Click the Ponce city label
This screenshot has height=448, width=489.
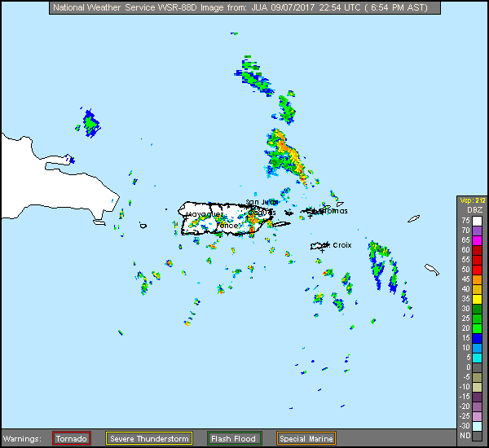(x=227, y=225)
